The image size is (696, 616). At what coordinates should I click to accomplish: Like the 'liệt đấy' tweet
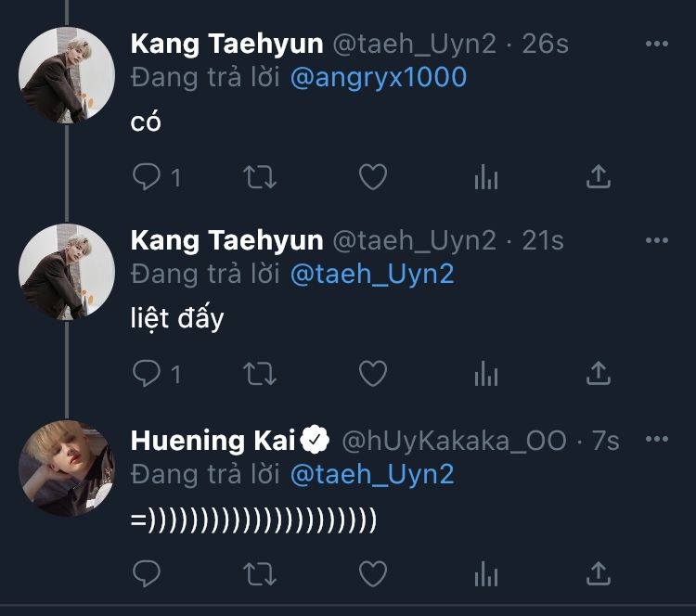coord(372,373)
